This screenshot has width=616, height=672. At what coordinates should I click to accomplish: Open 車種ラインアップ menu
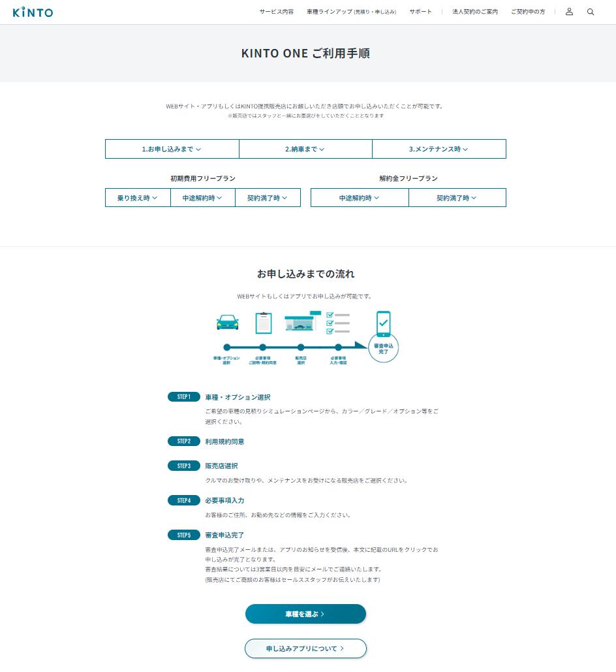click(x=351, y=12)
